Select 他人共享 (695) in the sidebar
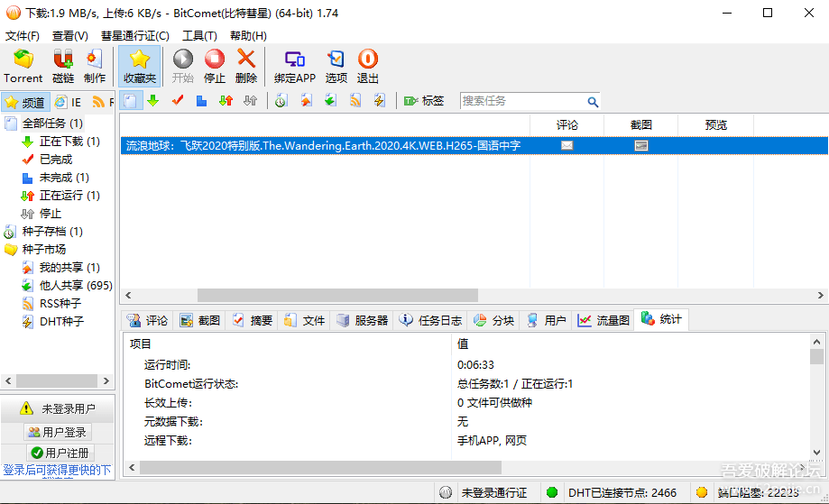Viewport: 829px width, 504px height. [76, 285]
